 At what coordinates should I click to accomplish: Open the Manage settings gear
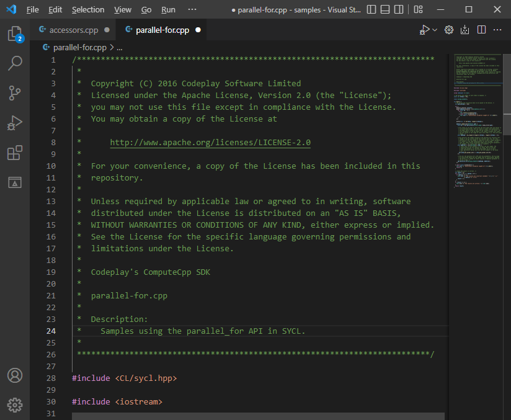coord(15,405)
